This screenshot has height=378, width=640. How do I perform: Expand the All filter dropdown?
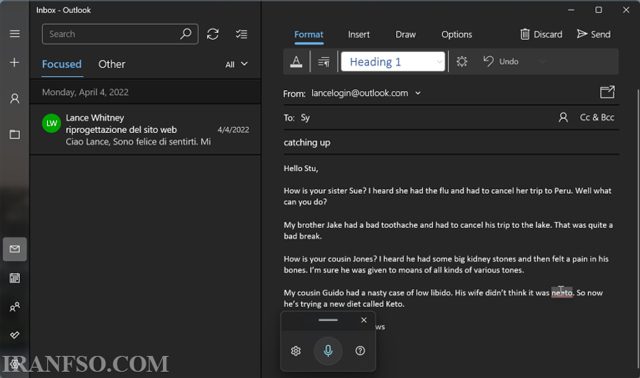[236, 64]
